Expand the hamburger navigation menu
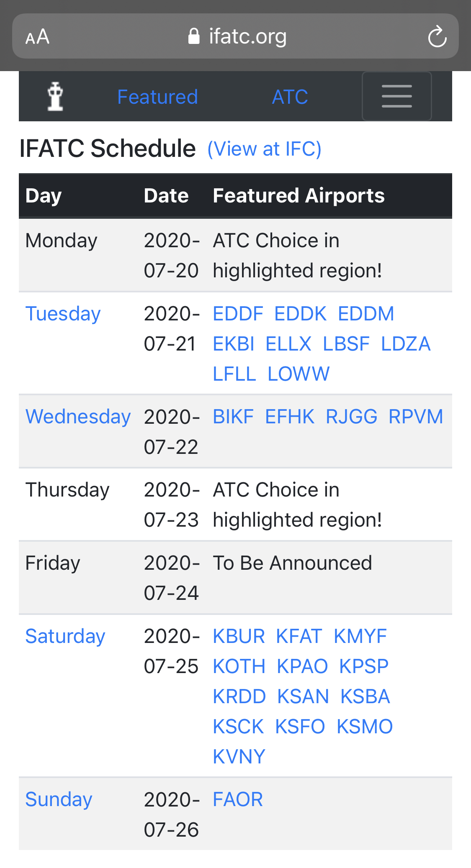Viewport: 471px width, 868px height. (396, 96)
